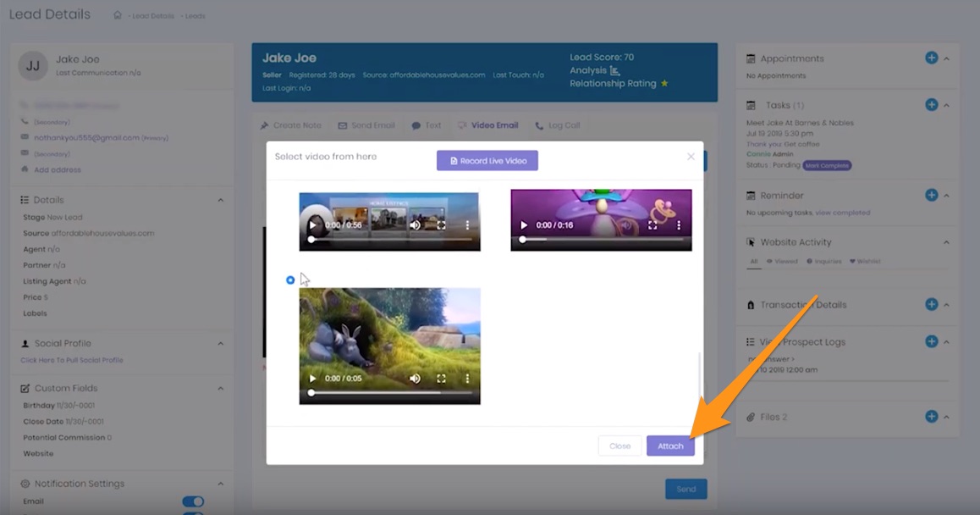
Task: Open fullscreen for the 0:16 video
Action: (x=652, y=225)
